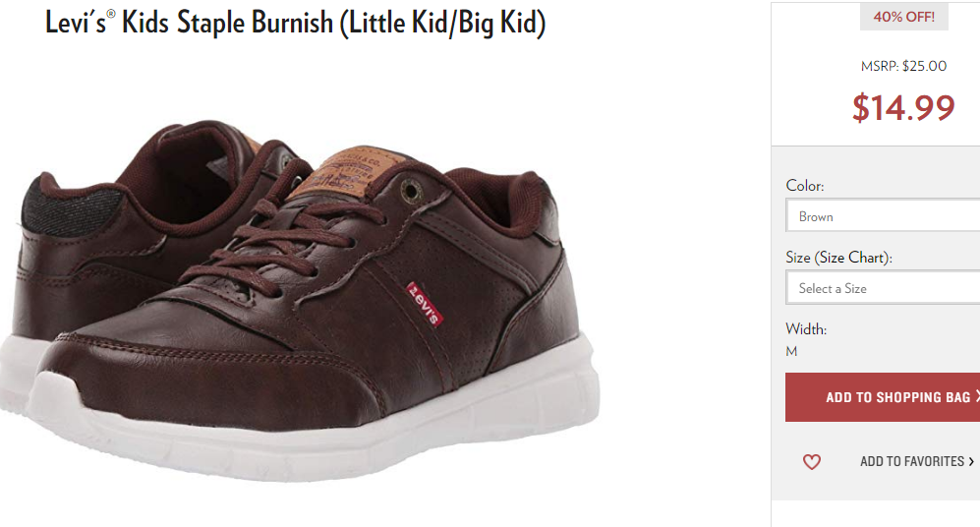Click the registered trademark symbol in title
980x527 pixels.
[111, 13]
